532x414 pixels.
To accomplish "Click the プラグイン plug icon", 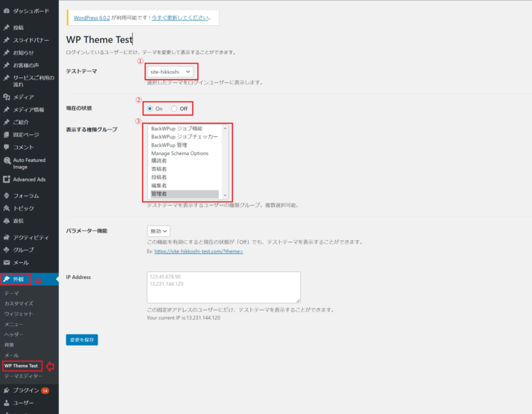I will click(6, 390).
